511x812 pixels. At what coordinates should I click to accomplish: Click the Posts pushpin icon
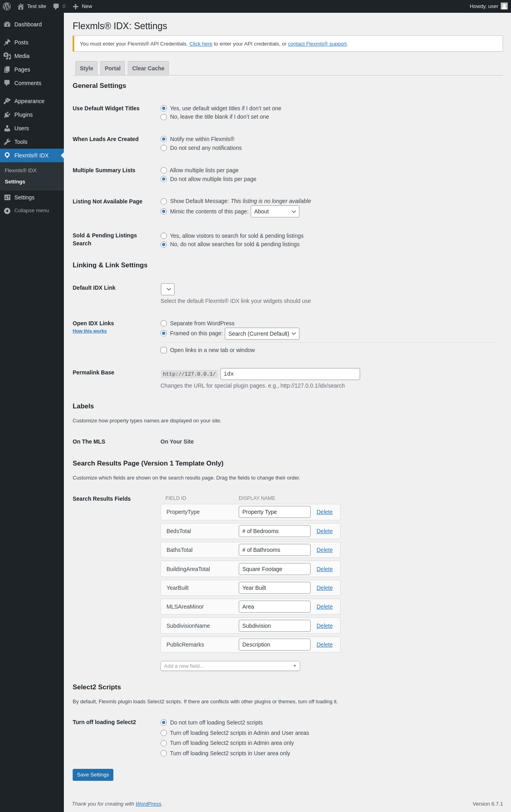pyautogui.click(x=7, y=42)
